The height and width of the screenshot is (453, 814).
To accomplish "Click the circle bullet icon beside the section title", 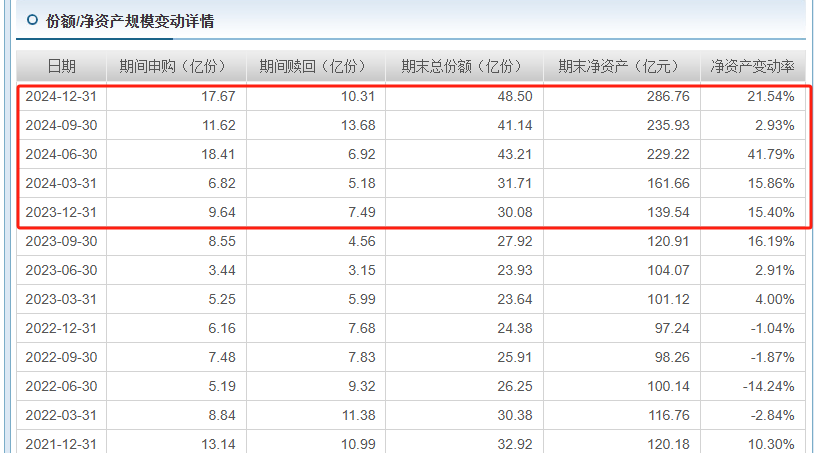I will click(x=33, y=20).
